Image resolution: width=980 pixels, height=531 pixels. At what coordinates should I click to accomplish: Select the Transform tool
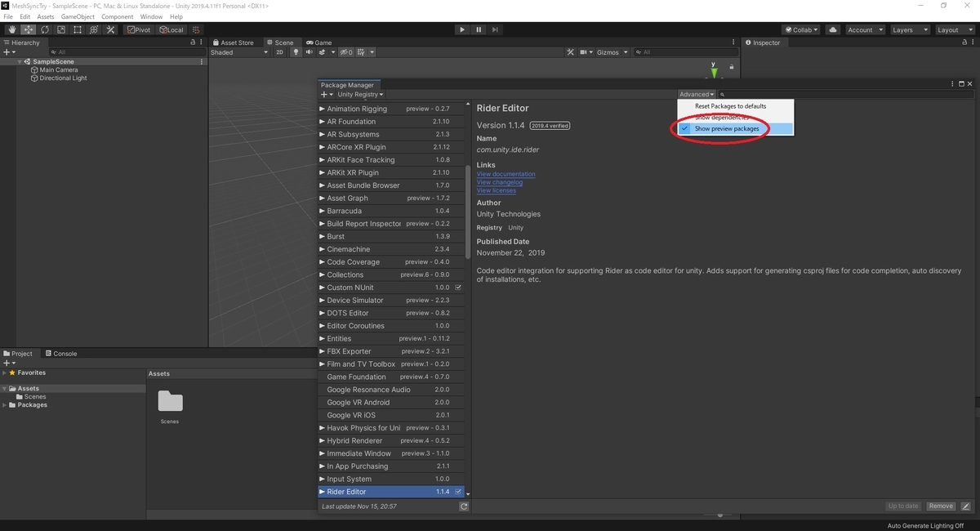pyautogui.click(x=94, y=29)
